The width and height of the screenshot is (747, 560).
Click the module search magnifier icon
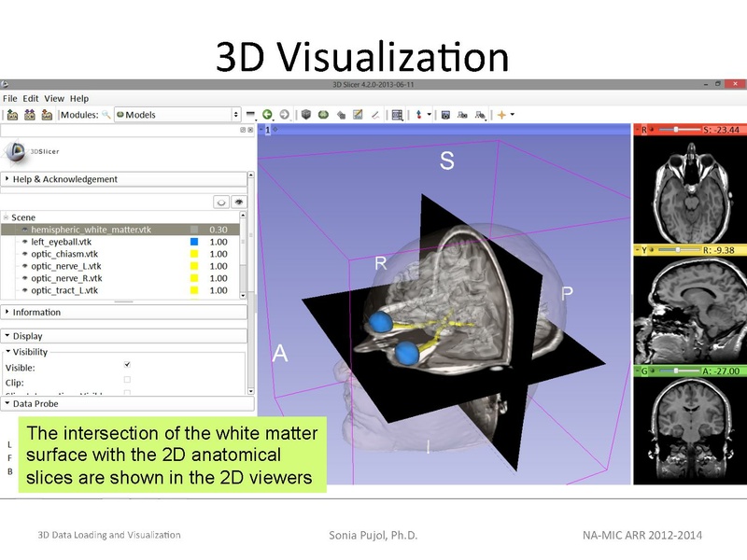(x=106, y=115)
